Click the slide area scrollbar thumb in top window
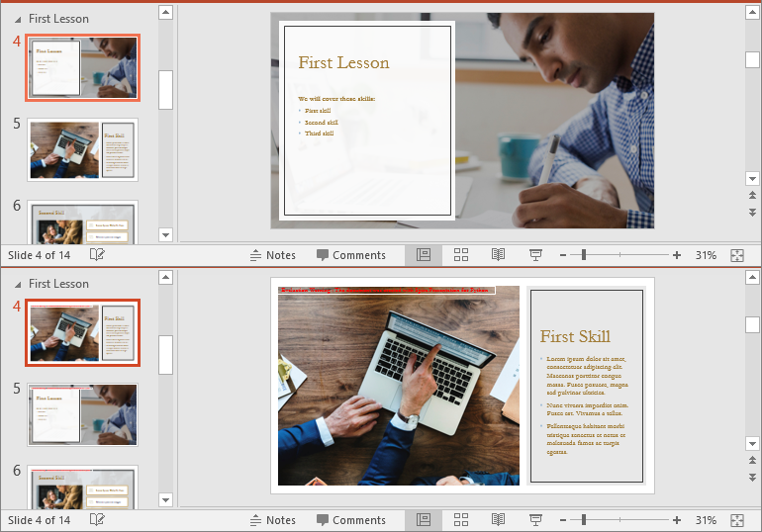The height and width of the screenshot is (532, 762). pyautogui.click(x=752, y=59)
